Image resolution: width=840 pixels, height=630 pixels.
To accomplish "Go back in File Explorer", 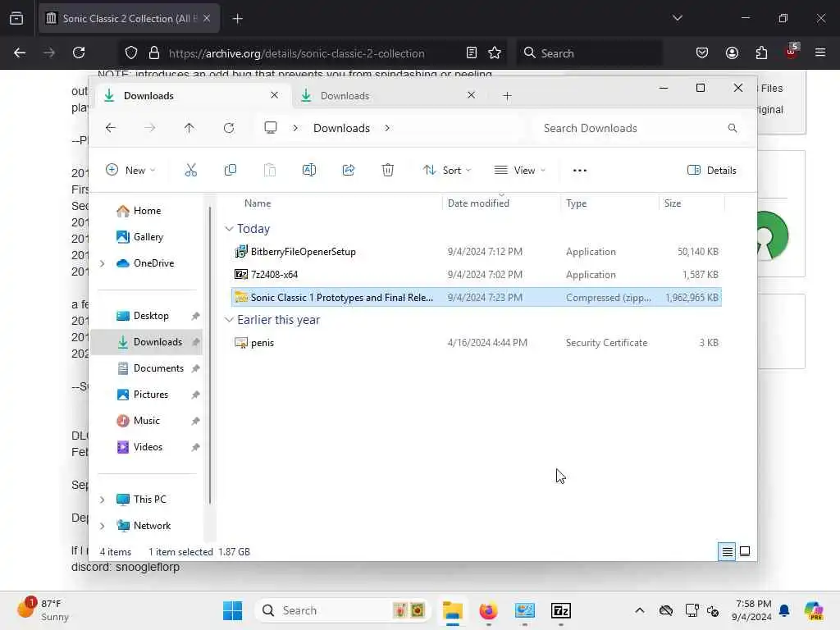I will [x=111, y=128].
